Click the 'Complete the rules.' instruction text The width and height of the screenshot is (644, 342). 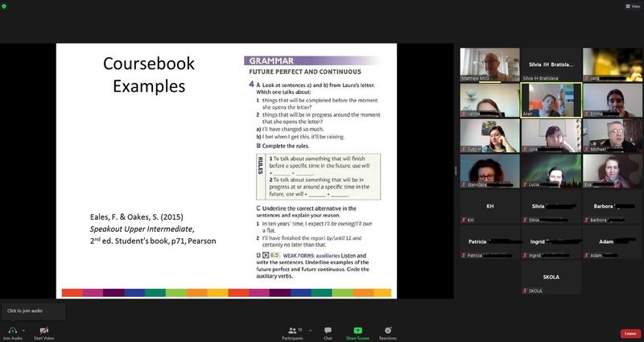click(286, 146)
